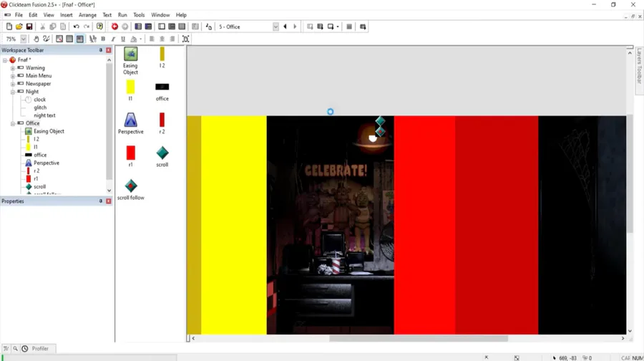Open the Help contents icon

tap(99, 27)
